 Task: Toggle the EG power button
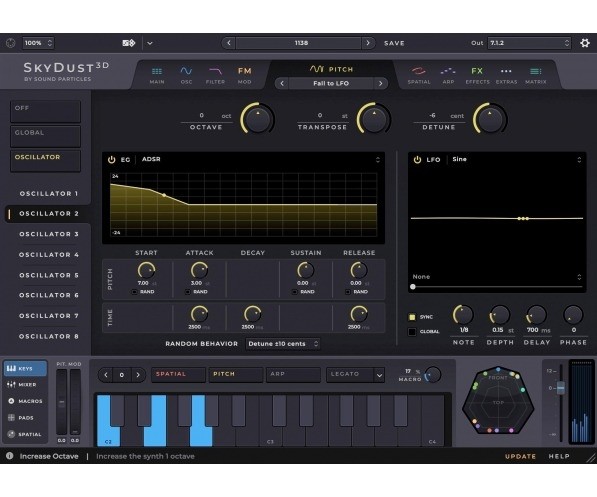click(x=112, y=160)
